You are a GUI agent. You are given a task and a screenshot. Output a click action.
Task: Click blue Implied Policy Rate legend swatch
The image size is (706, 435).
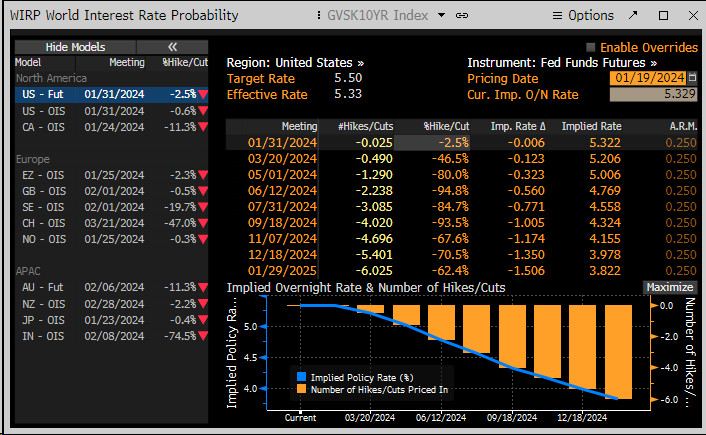(302, 377)
